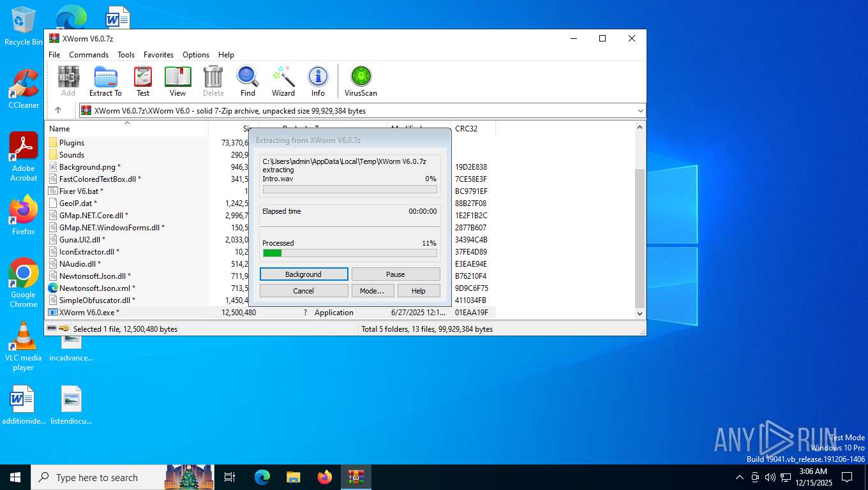This screenshot has height=490, width=868.
Task: Open the Extract To tool
Action: point(105,81)
